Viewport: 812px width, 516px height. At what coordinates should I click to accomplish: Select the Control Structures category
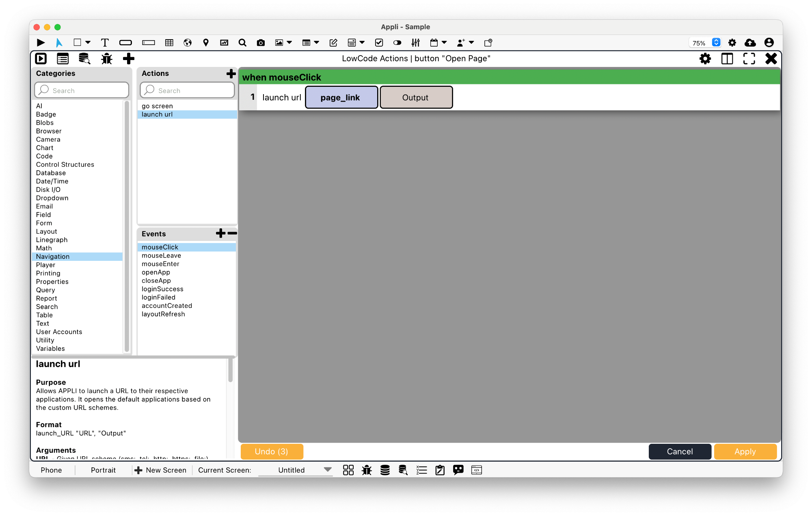point(65,164)
